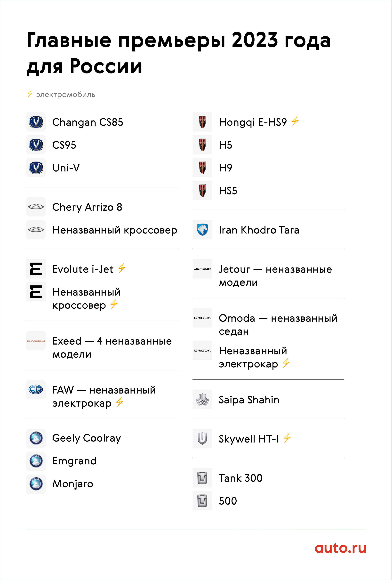This screenshot has width=392, height=580.
Task: Click the Exeed brand logo
Action: tap(36, 341)
